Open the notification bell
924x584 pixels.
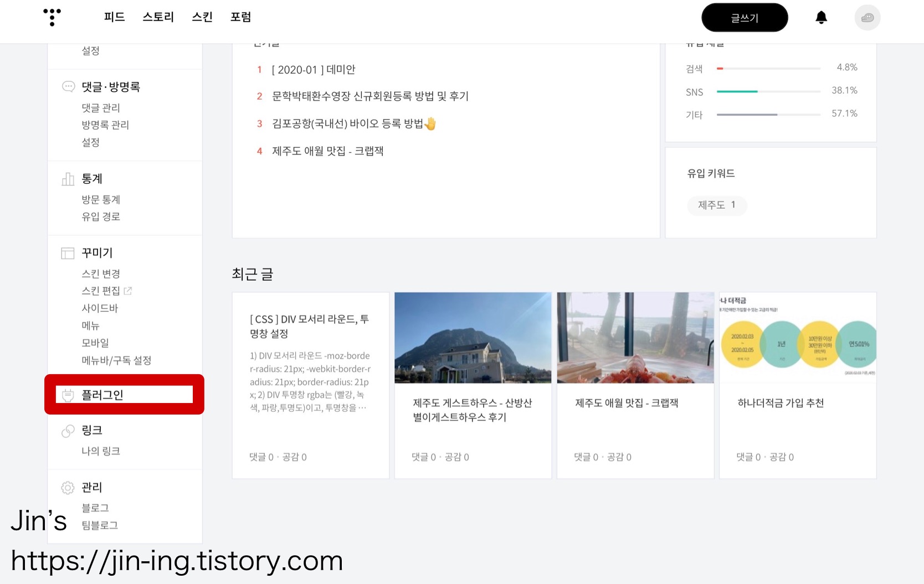pyautogui.click(x=821, y=18)
